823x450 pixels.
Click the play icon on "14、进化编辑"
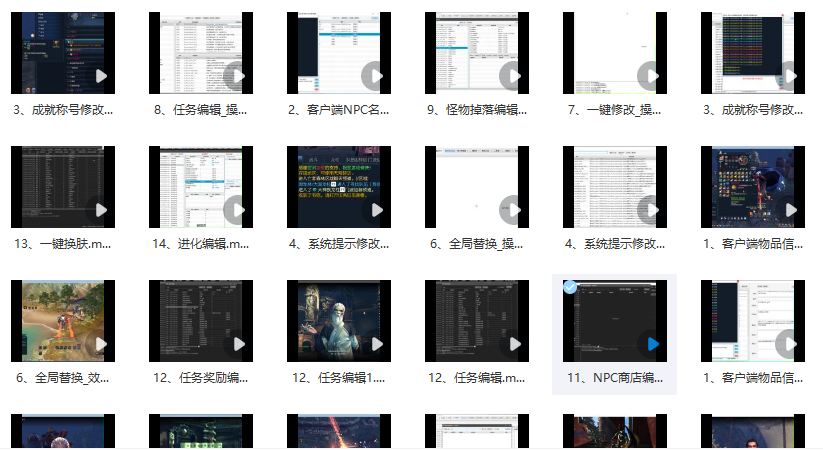click(x=236, y=210)
